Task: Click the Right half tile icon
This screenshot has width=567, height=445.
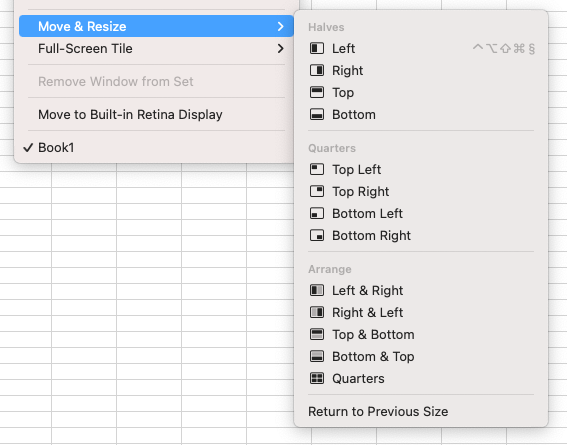Action: (317, 70)
